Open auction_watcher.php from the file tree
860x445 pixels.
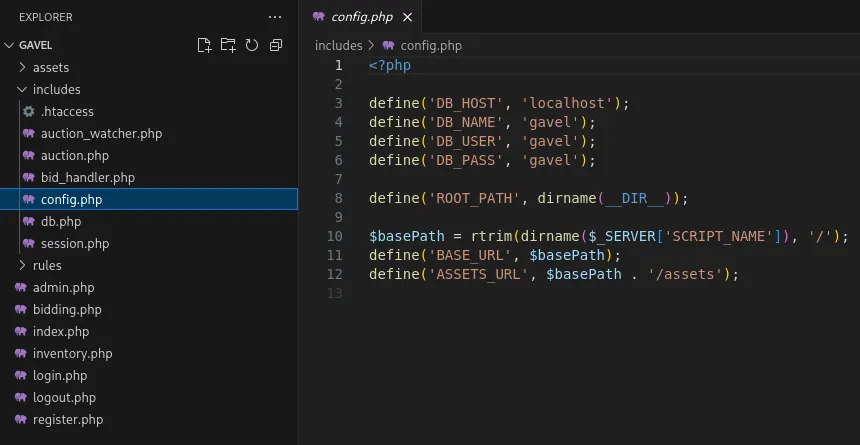point(101,133)
